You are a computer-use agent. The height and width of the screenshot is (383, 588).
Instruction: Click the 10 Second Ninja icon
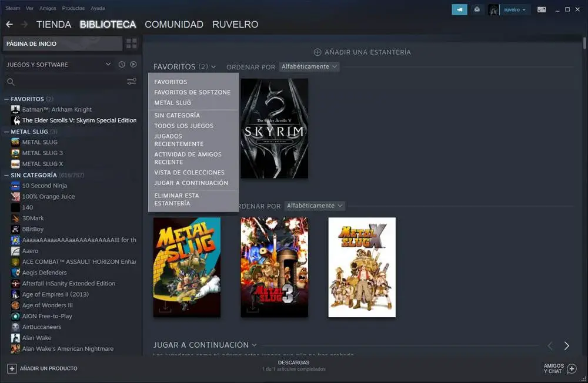click(x=15, y=186)
